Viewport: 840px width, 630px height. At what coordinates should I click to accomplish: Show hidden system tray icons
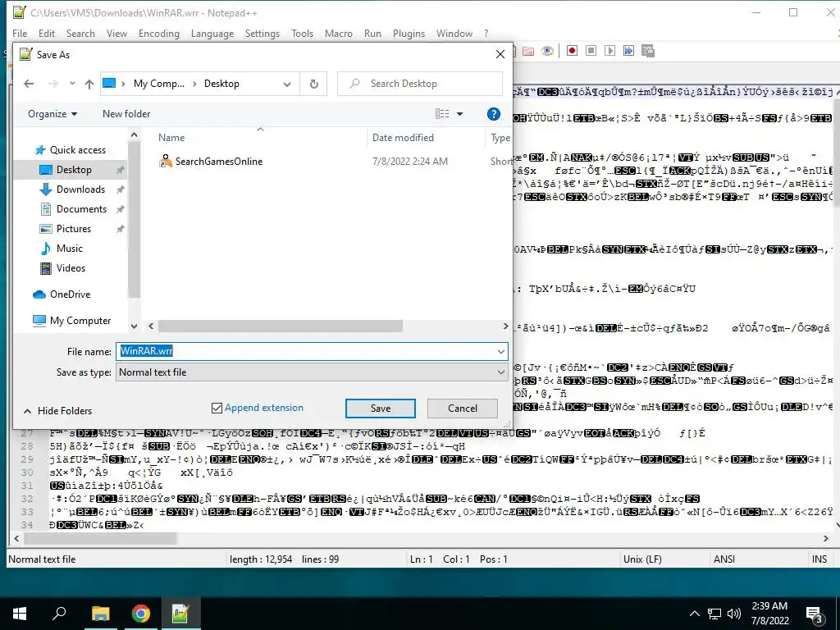coord(694,614)
